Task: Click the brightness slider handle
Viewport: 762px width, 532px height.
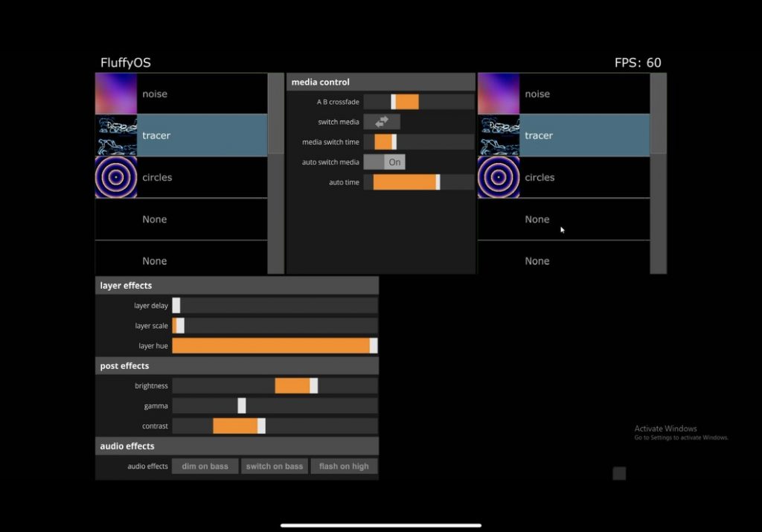Action: click(314, 385)
